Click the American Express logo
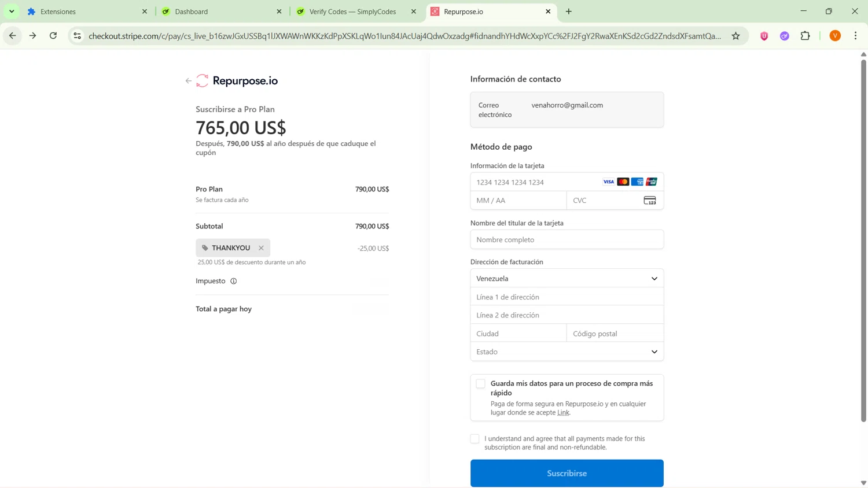The height and width of the screenshot is (488, 868). click(x=637, y=182)
